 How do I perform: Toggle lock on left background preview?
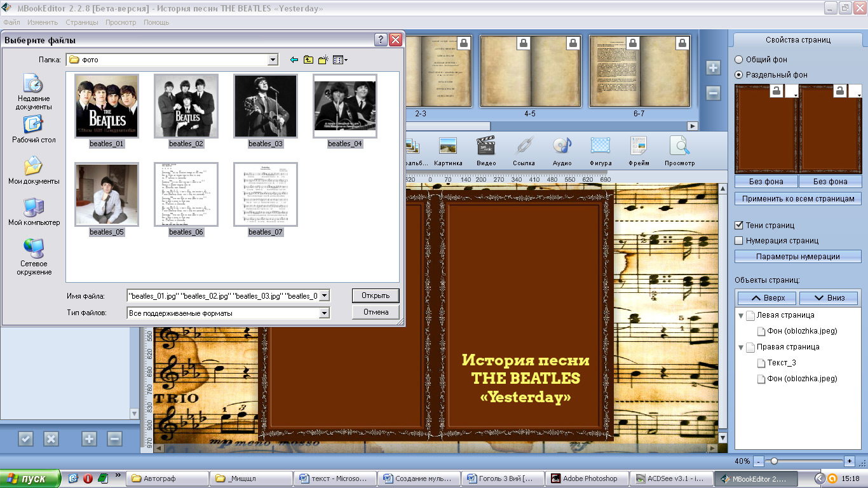[x=776, y=91]
